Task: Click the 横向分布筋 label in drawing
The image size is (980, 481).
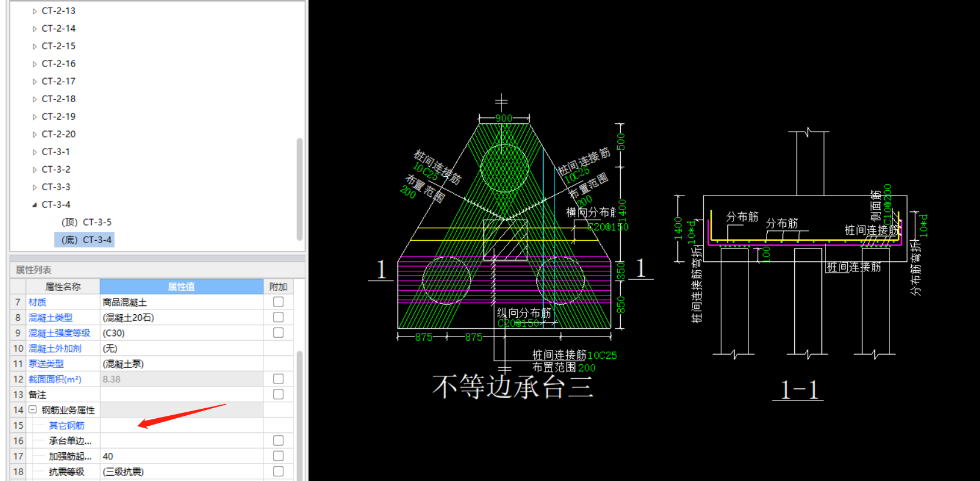Action: (x=590, y=212)
